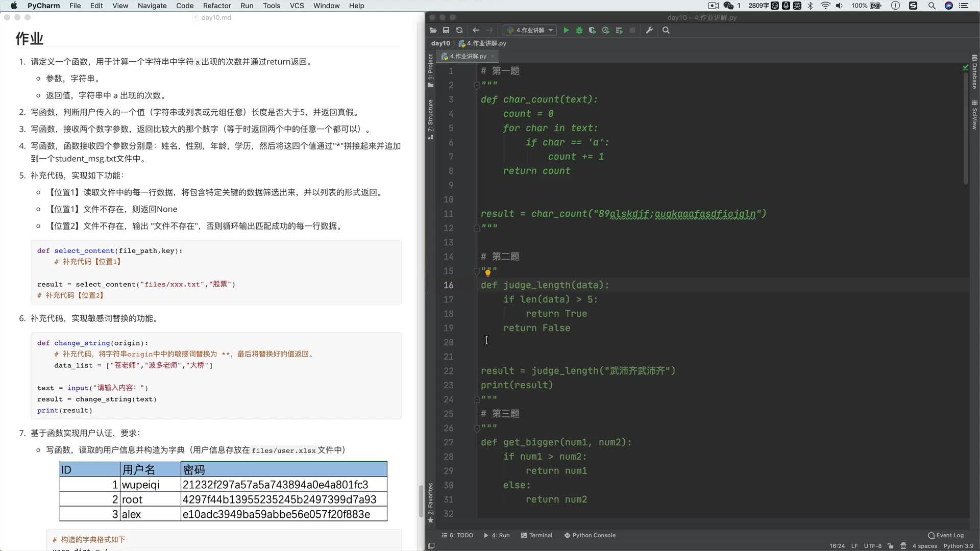Toggle the SciView tool window on right
This screenshot has height=551, width=980.
(x=974, y=115)
